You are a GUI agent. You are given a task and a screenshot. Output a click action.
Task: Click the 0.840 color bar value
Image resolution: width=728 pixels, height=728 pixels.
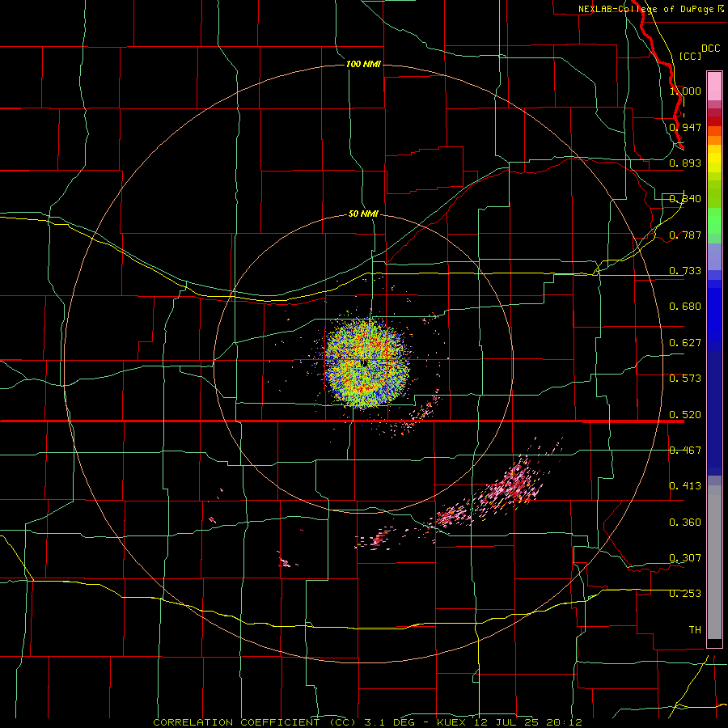[685, 199]
